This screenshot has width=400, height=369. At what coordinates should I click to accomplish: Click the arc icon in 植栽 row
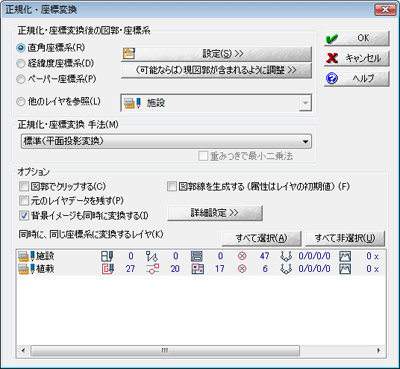tap(152, 269)
